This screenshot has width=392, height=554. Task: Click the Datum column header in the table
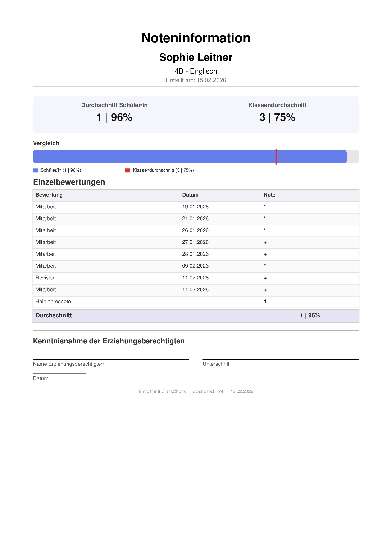click(190, 195)
